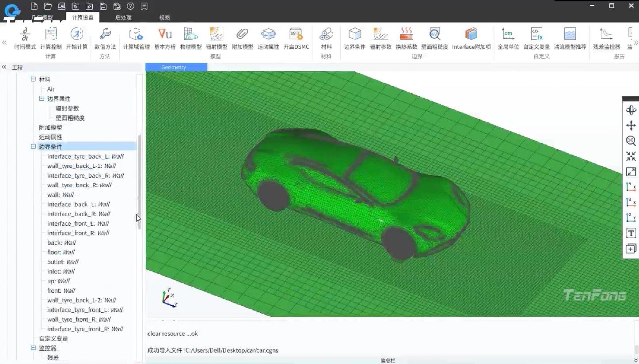Open the 数值方法 numerical method settings
Viewport: 639px width, 364px height.
[x=105, y=38]
